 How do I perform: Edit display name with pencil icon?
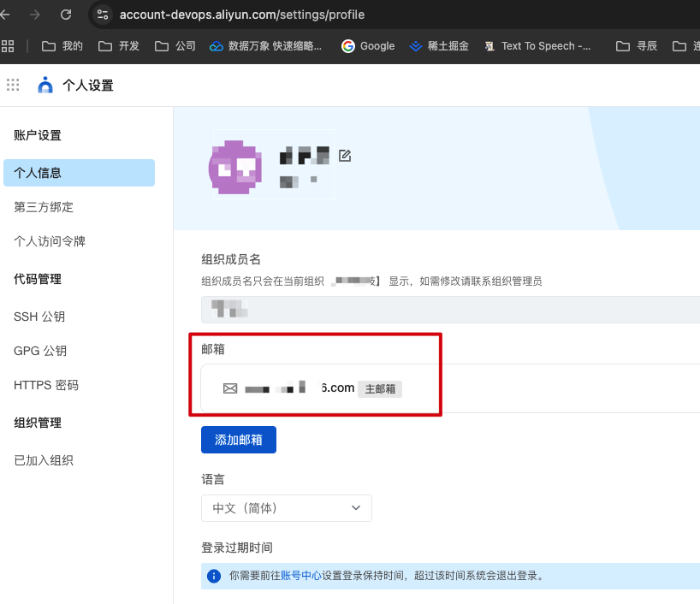tap(345, 156)
